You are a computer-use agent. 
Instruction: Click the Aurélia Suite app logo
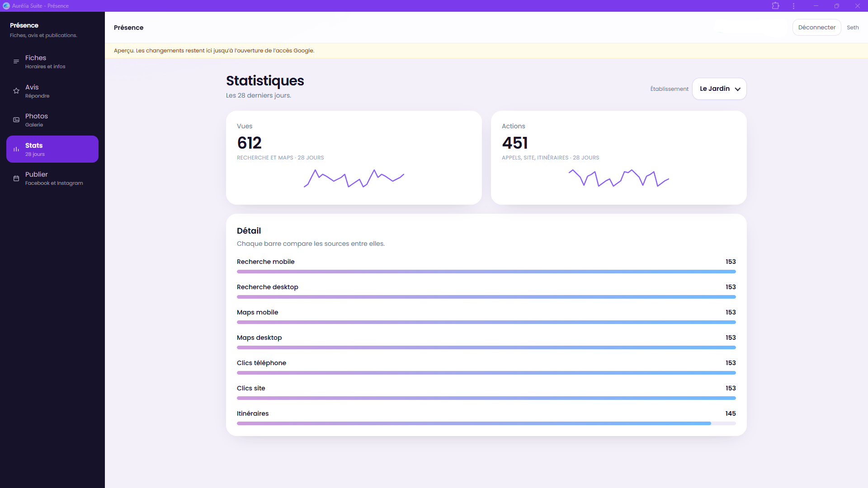click(x=6, y=6)
